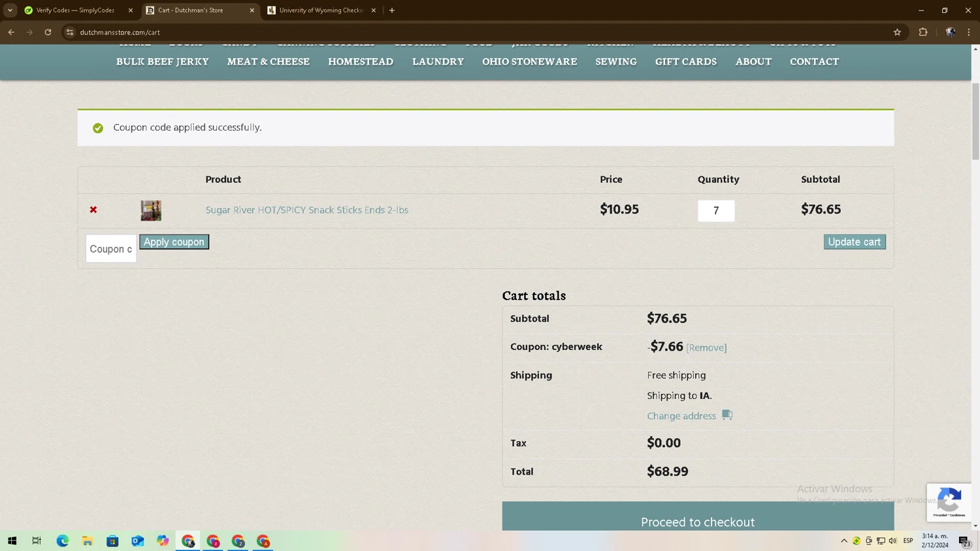
Task: Close the Verify Codes — SimplyCodes tab
Action: (131, 10)
